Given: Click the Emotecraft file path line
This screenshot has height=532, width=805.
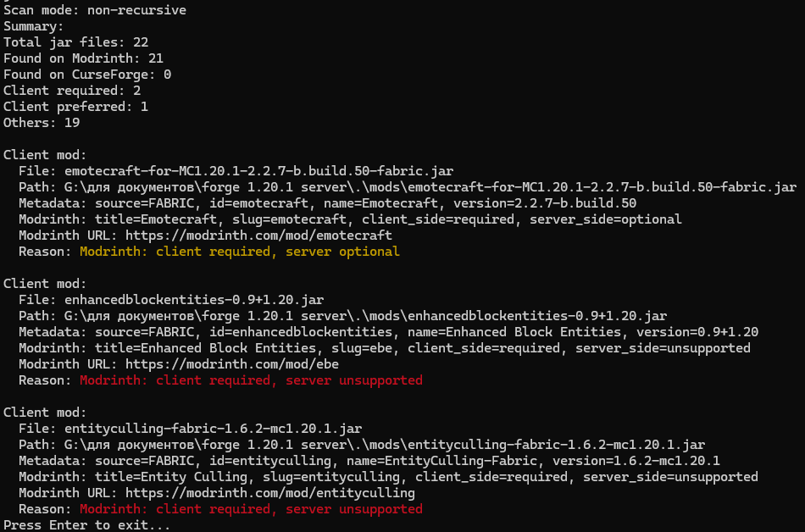Looking at the screenshot, I should click(408, 187).
